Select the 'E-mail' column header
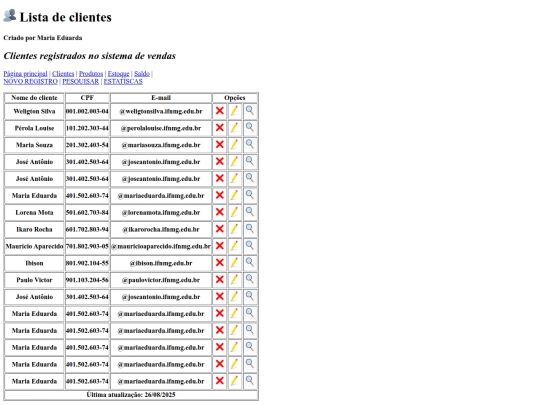Screen dimensions: 540x405 point(161,98)
